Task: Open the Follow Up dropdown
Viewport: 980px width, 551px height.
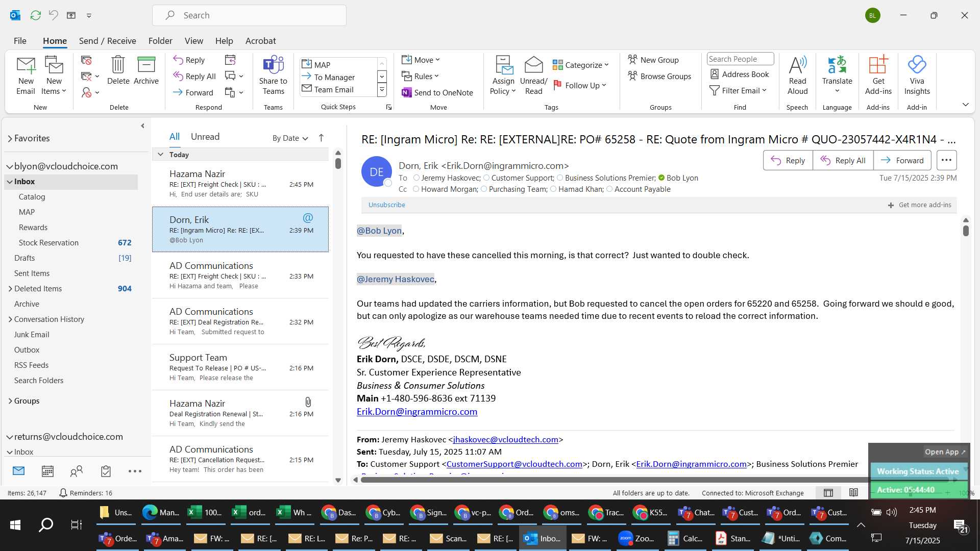Action: [x=580, y=85]
